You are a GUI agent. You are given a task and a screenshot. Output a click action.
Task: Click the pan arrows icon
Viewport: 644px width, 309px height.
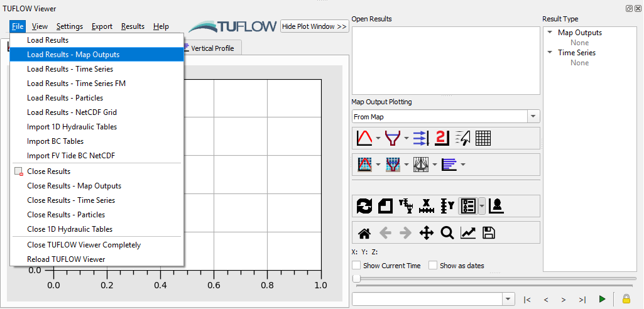tap(427, 233)
